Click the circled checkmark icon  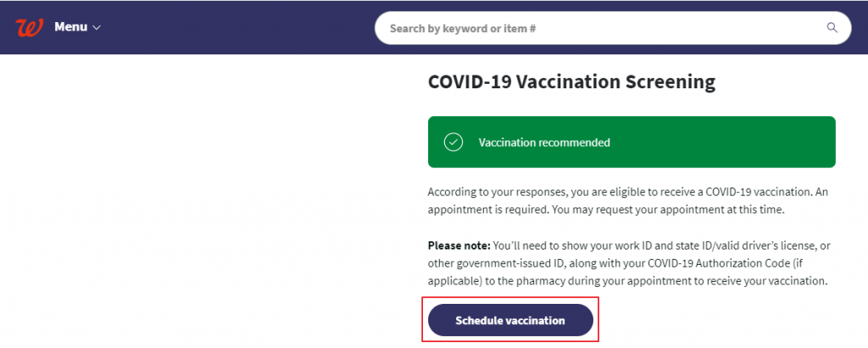pyautogui.click(x=453, y=143)
